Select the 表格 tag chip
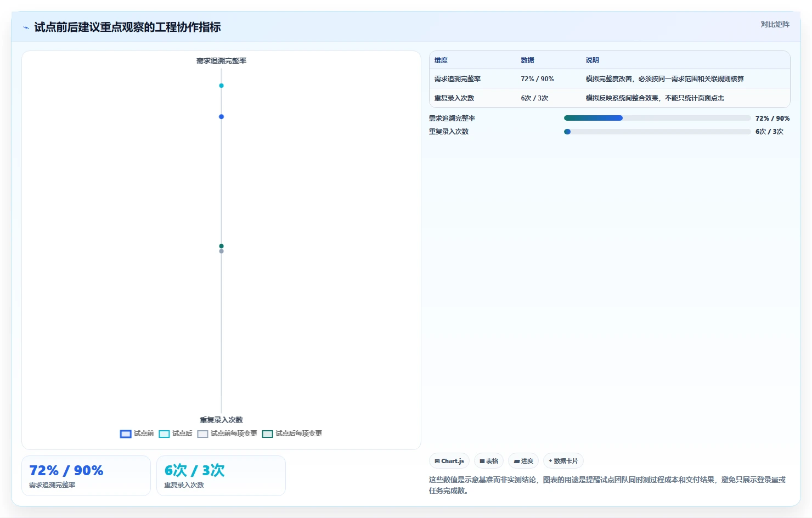Image resolution: width=812 pixels, height=518 pixels. pyautogui.click(x=489, y=461)
